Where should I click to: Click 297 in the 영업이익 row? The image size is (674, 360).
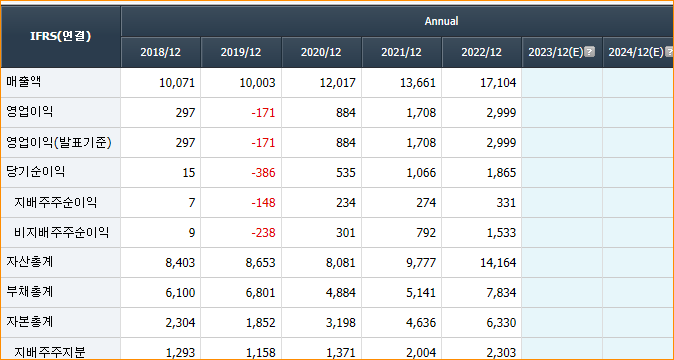185,113
